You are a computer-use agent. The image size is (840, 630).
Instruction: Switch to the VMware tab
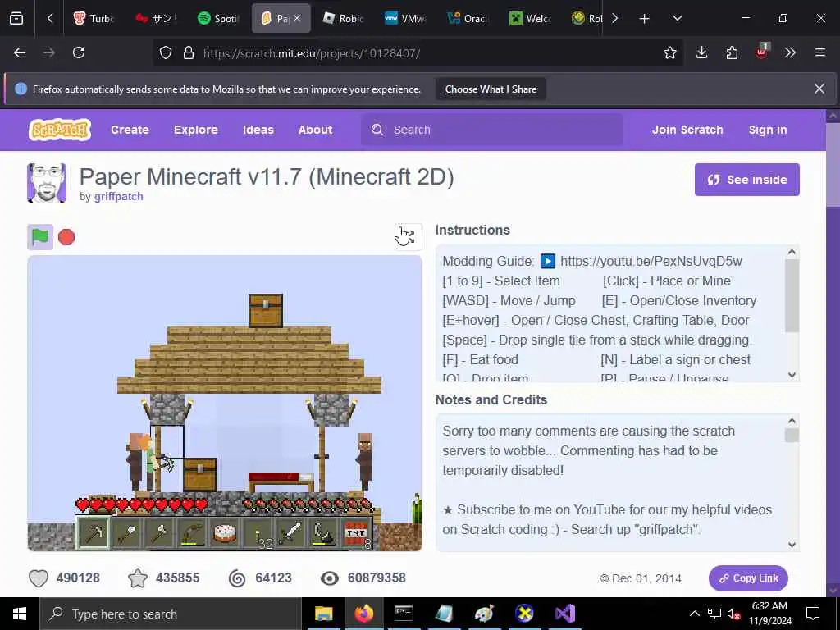click(x=405, y=19)
